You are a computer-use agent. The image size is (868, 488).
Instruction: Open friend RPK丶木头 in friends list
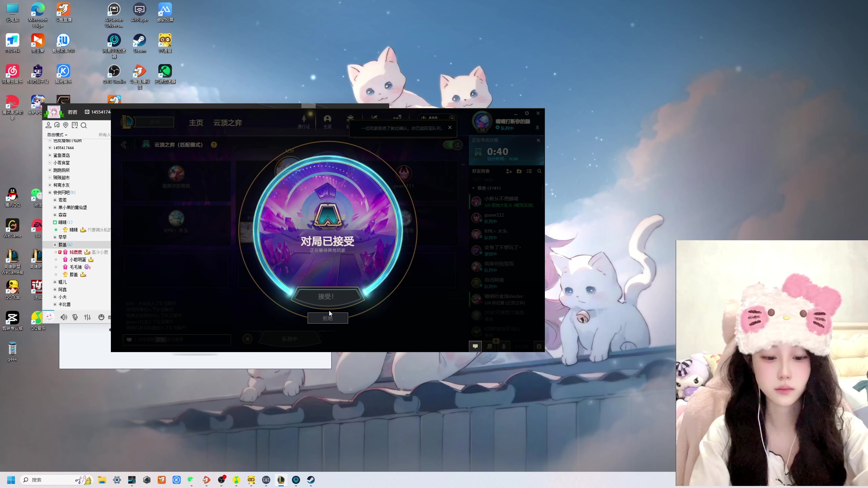(506, 234)
